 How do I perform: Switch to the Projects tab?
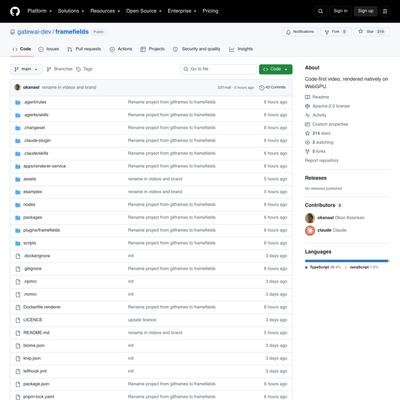(x=152, y=49)
